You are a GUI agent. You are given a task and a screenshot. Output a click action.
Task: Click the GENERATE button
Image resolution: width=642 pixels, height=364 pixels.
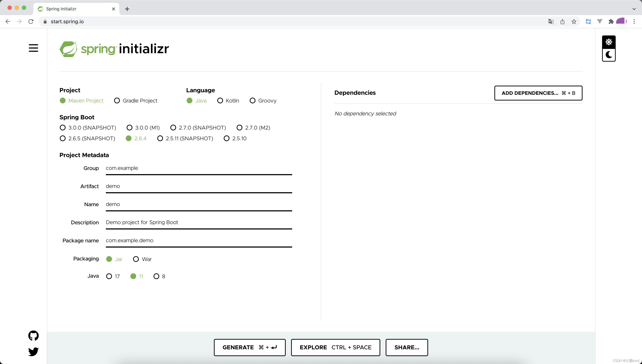point(250,347)
